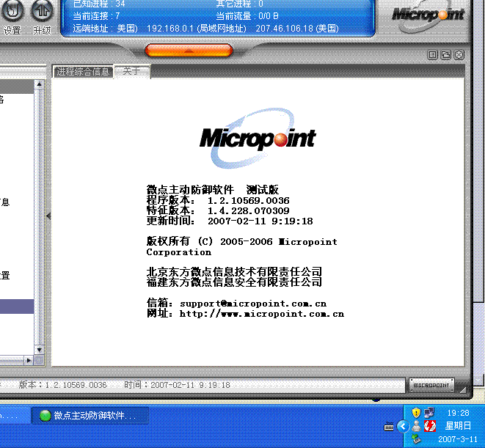
Task: Click the 升级 upgrade arrows icon
Action: click(x=42, y=11)
